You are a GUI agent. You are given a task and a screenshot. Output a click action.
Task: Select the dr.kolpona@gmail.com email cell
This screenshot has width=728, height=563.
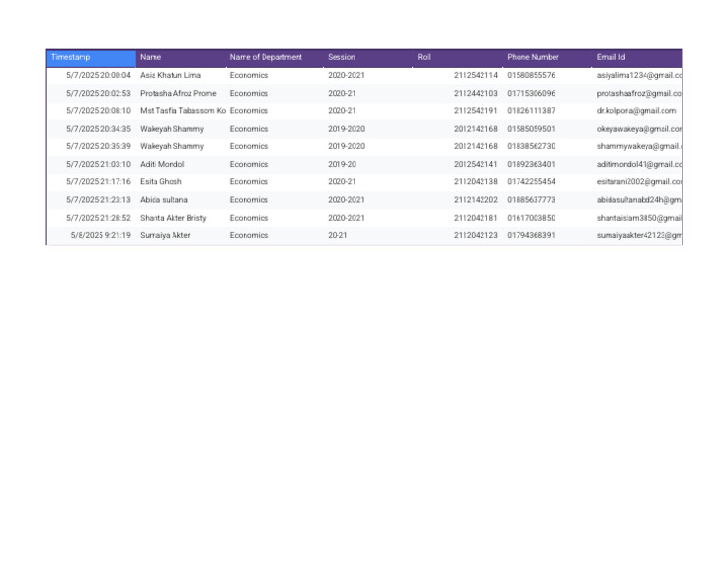pyautogui.click(x=636, y=111)
